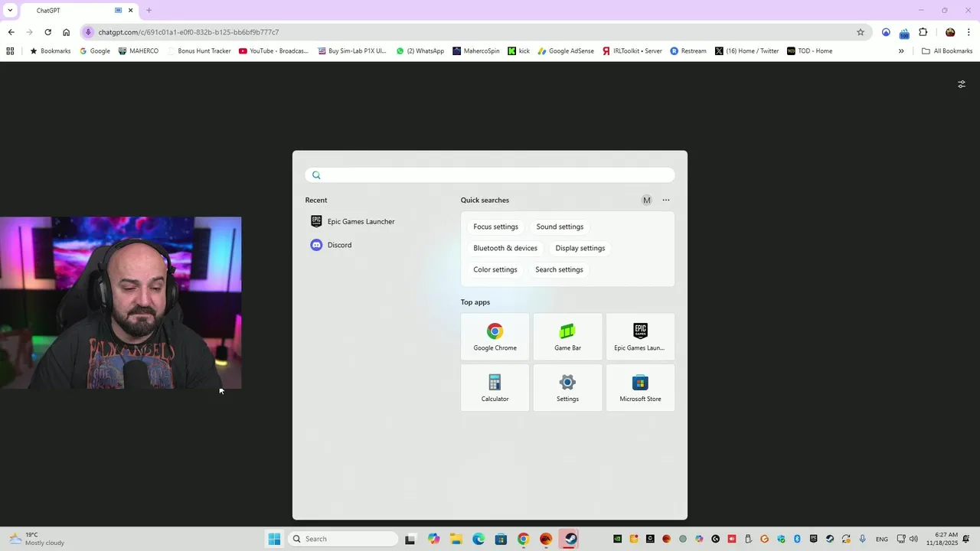
Task: Open the Microsoft Store taskbar icon
Action: [x=501, y=539]
